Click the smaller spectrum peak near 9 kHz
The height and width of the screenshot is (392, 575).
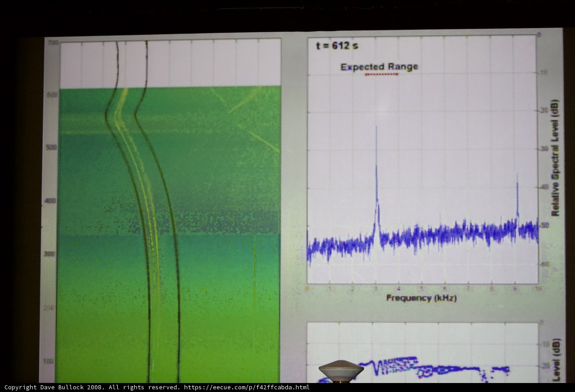point(517,198)
